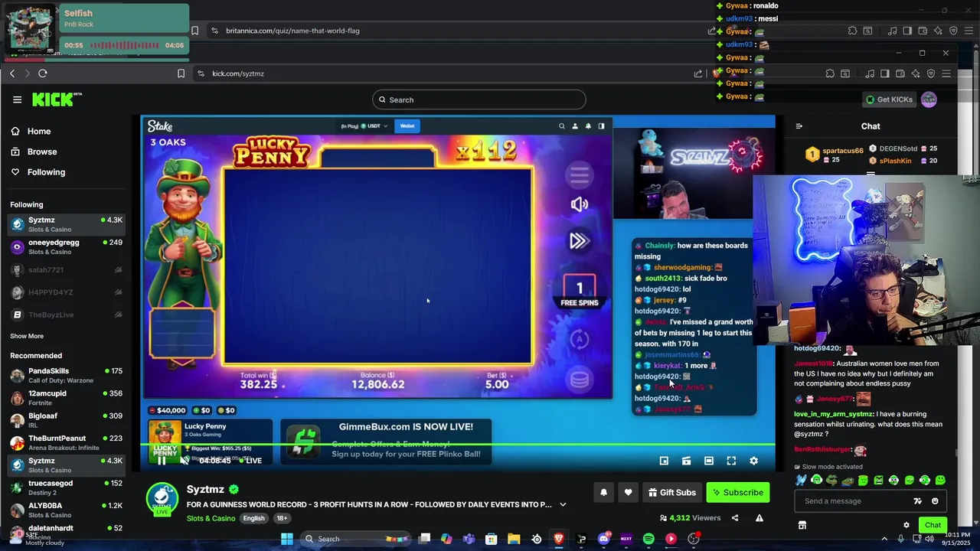Open Kick browser window's main menu
Image resolution: width=980 pixels, height=551 pixels.
point(946,73)
